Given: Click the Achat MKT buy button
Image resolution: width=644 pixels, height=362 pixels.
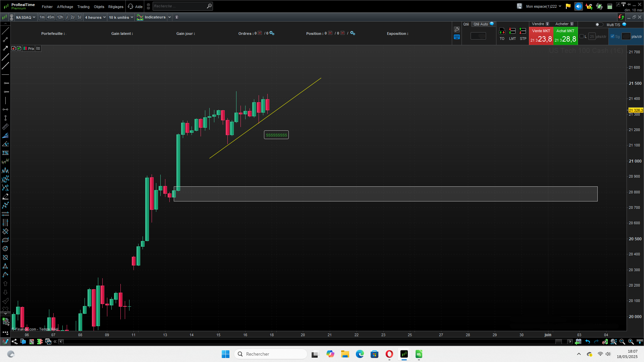Looking at the screenshot, I should pyautogui.click(x=565, y=36).
